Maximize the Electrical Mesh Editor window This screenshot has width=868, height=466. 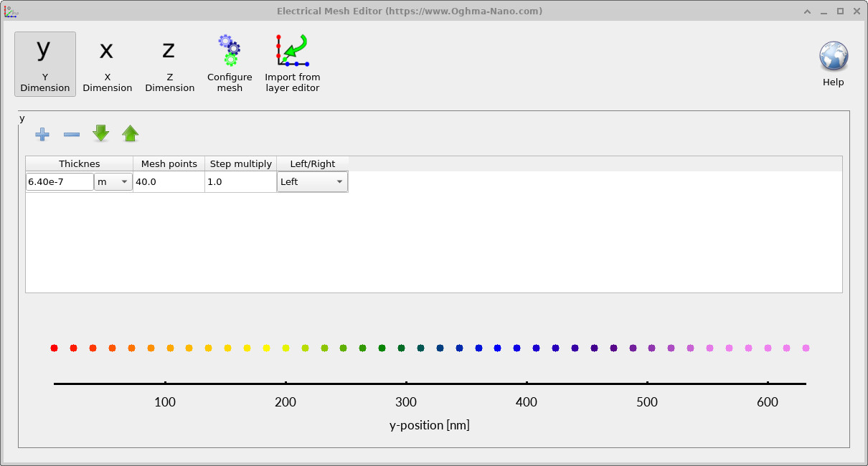tap(840, 11)
